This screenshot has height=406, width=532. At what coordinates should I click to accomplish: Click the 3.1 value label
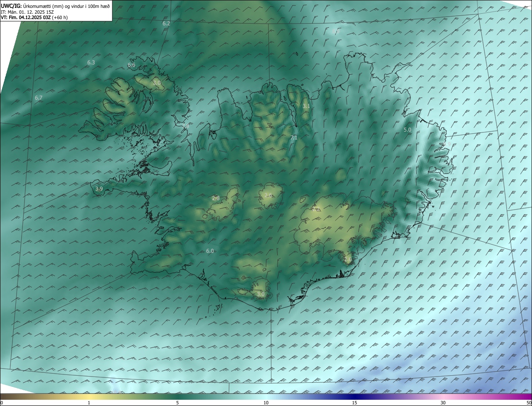point(306,106)
